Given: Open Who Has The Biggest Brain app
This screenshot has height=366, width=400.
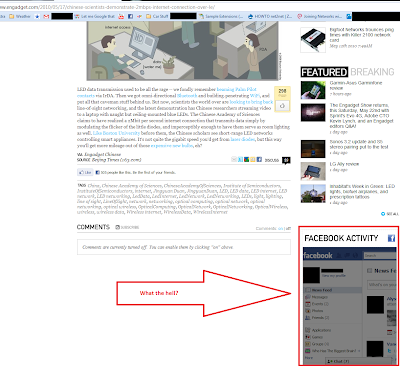Looking at the screenshot, I should click(333, 351).
